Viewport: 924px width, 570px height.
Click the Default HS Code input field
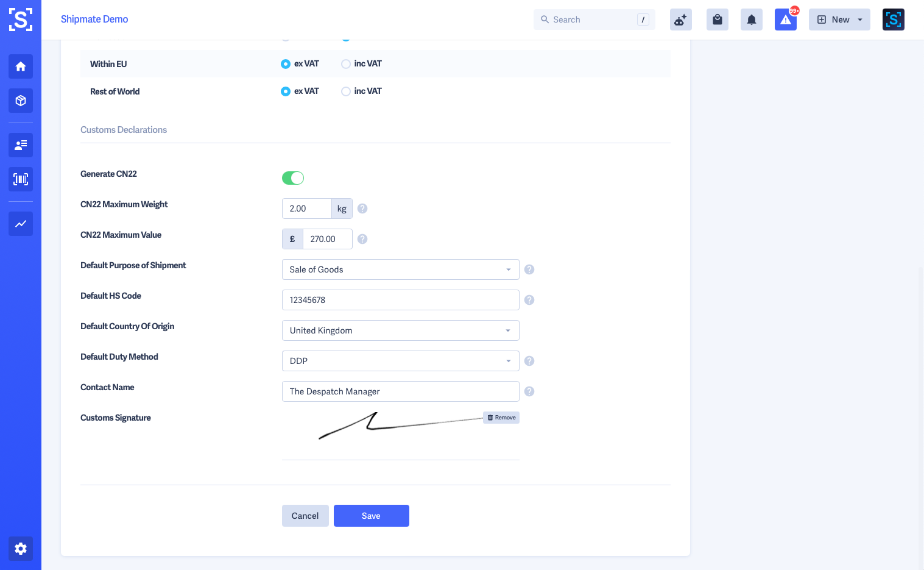tap(401, 300)
